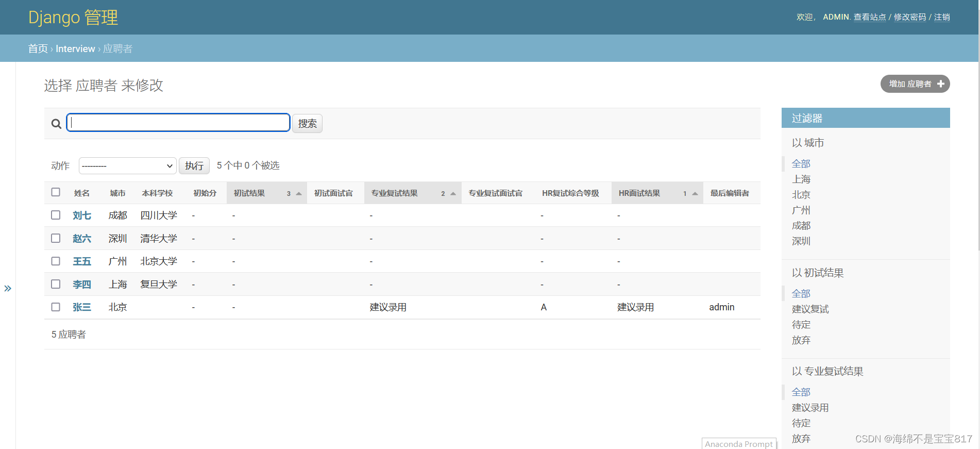Viewport: 980px width, 449px height.
Task: Filter city by 北京
Action: [801, 195]
